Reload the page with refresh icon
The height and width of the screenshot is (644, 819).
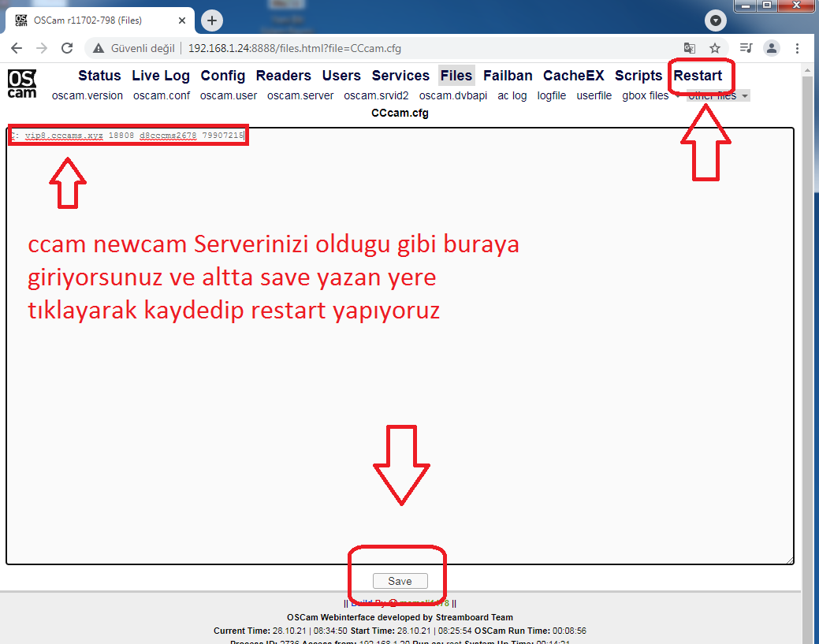67,49
